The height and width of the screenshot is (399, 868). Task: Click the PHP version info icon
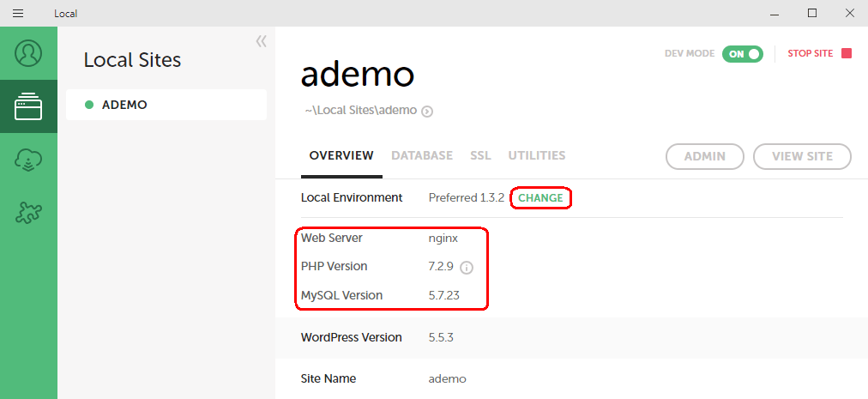click(x=467, y=269)
